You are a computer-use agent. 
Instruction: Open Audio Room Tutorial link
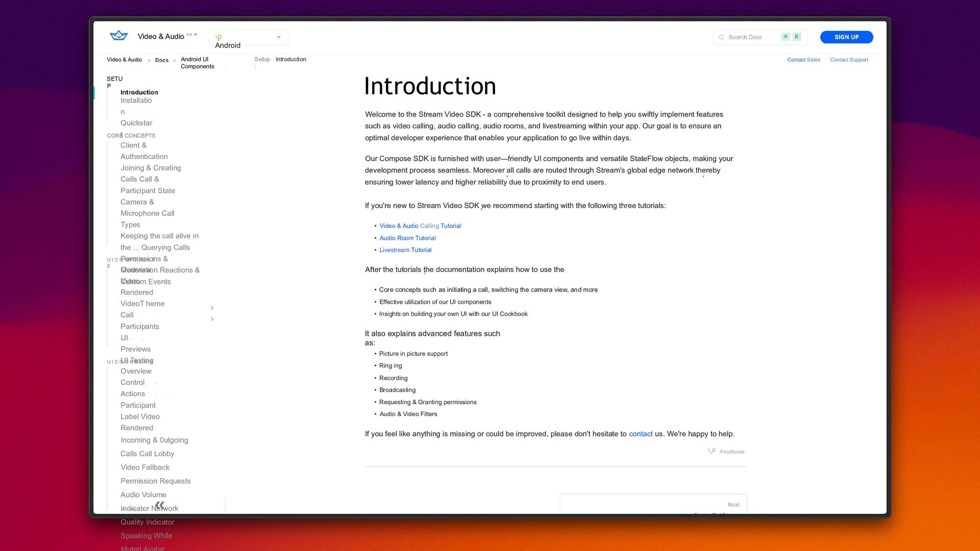[407, 238]
